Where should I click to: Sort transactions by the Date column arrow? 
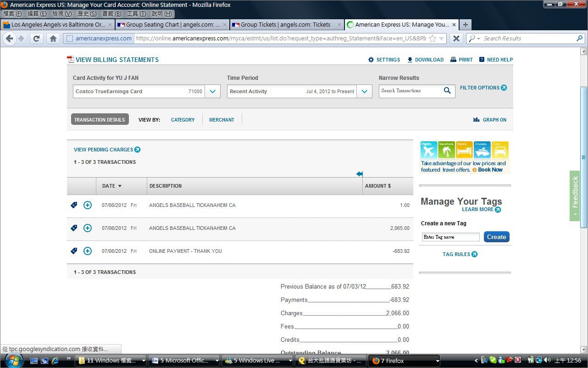click(x=120, y=186)
